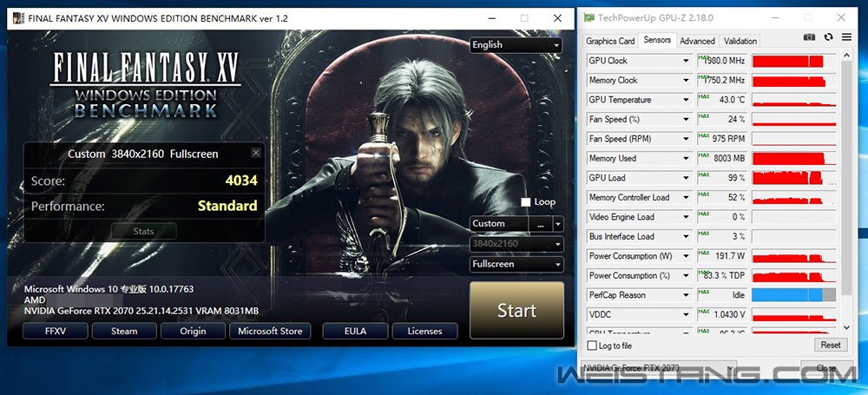
Task: Close the benchmark score panel
Action: [x=255, y=154]
